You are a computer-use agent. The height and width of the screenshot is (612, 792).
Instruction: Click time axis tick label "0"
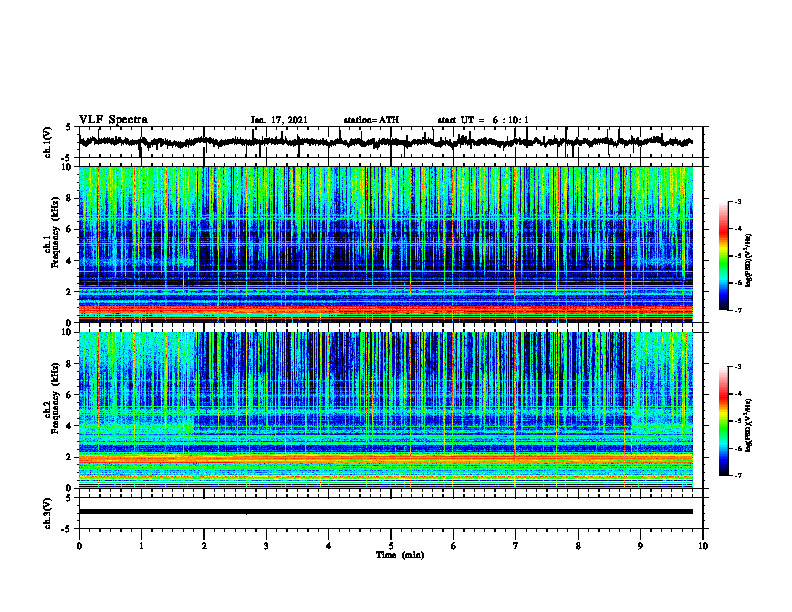click(x=79, y=546)
